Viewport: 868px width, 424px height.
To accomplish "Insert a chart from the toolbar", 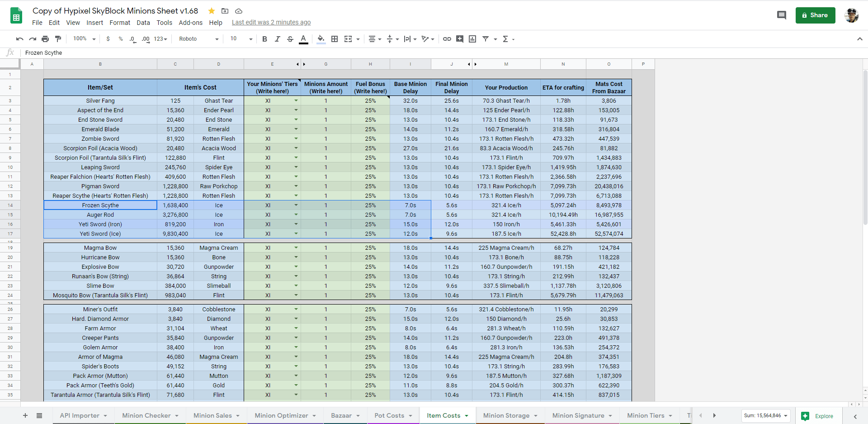I will click(x=472, y=39).
